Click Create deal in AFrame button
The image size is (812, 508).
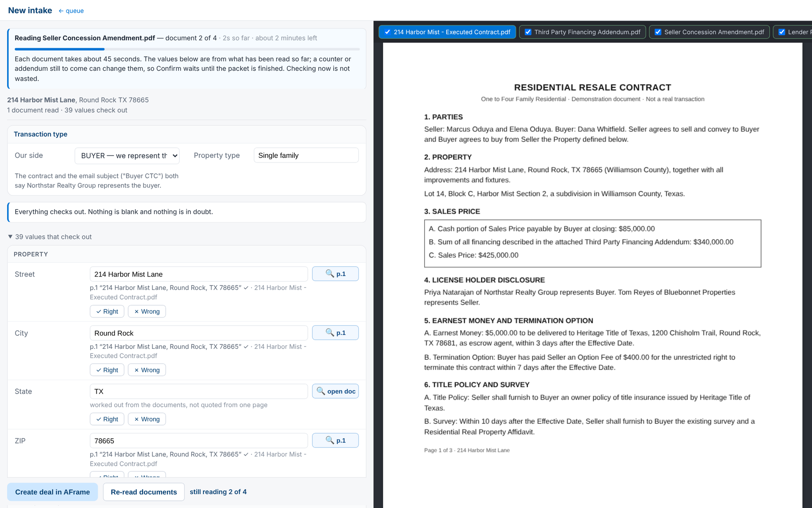(52, 492)
